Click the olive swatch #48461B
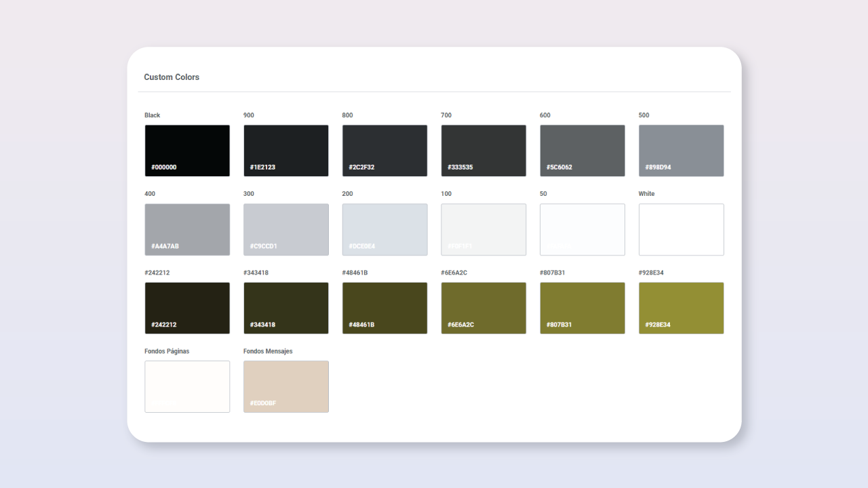Image resolution: width=868 pixels, height=488 pixels. [x=384, y=308]
